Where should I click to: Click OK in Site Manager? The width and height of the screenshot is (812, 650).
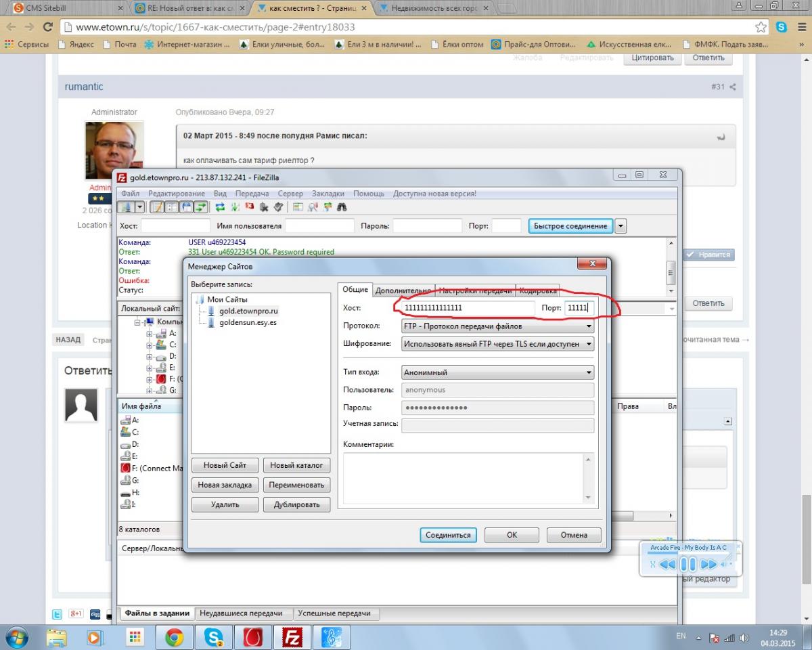point(512,535)
